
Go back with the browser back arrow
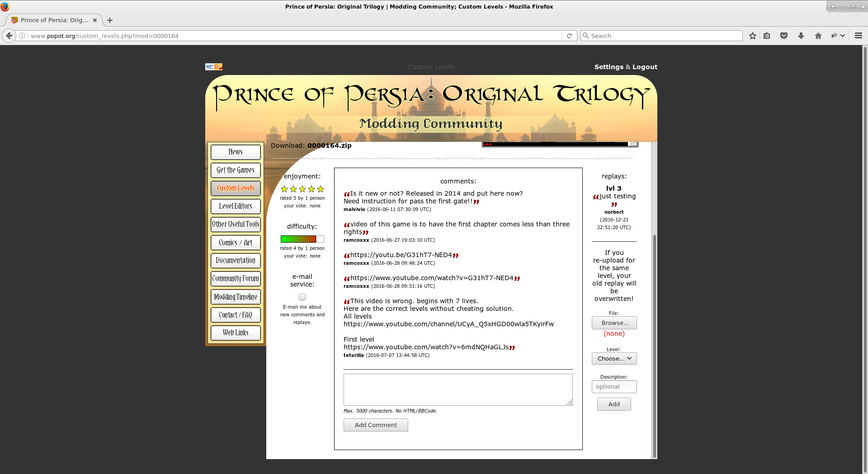(9, 36)
